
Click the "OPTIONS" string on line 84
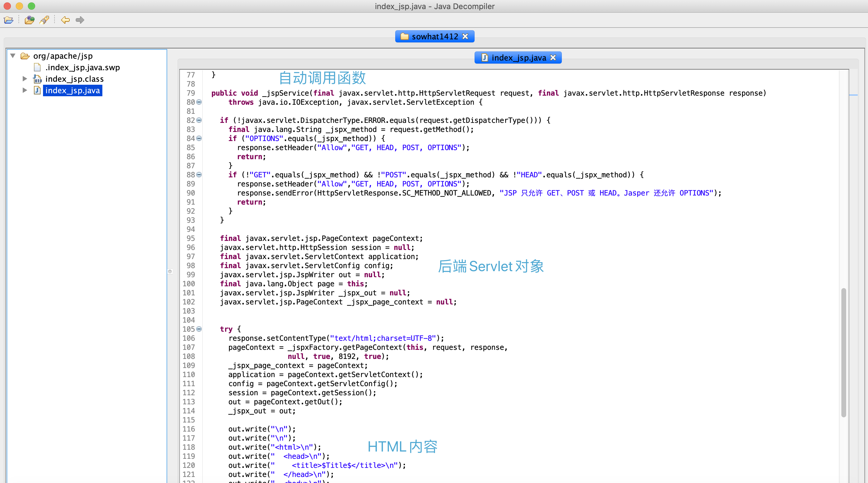pos(264,139)
